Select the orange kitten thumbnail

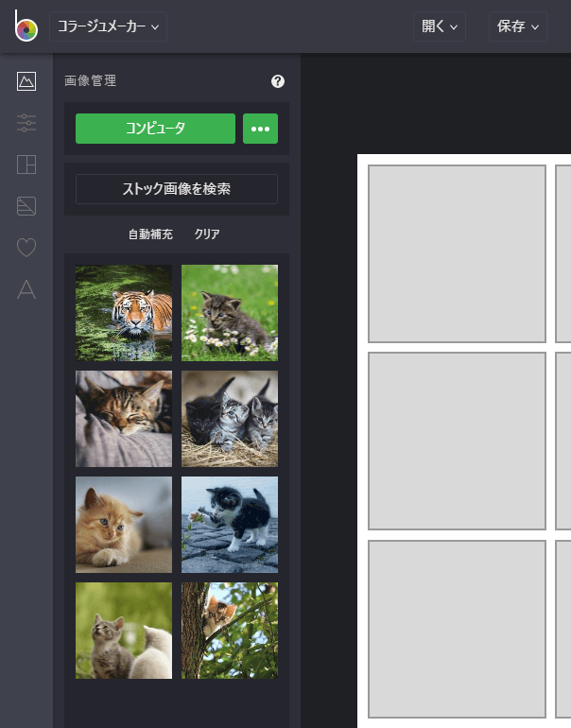124,525
